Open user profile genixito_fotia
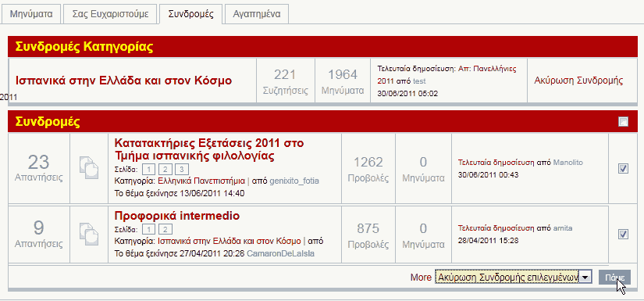The width and height of the screenshot is (644, 301). click(x=294, y=181)
